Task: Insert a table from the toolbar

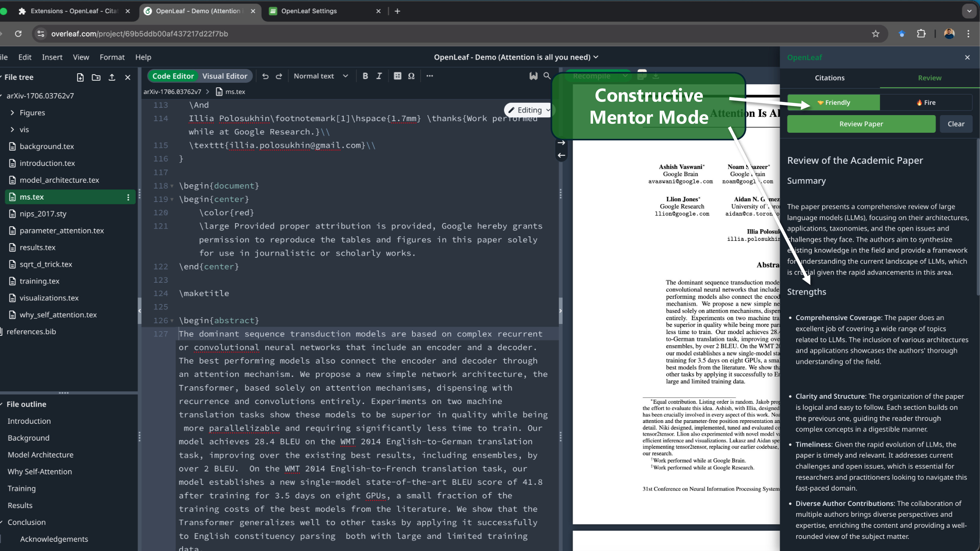Action: 397,76
